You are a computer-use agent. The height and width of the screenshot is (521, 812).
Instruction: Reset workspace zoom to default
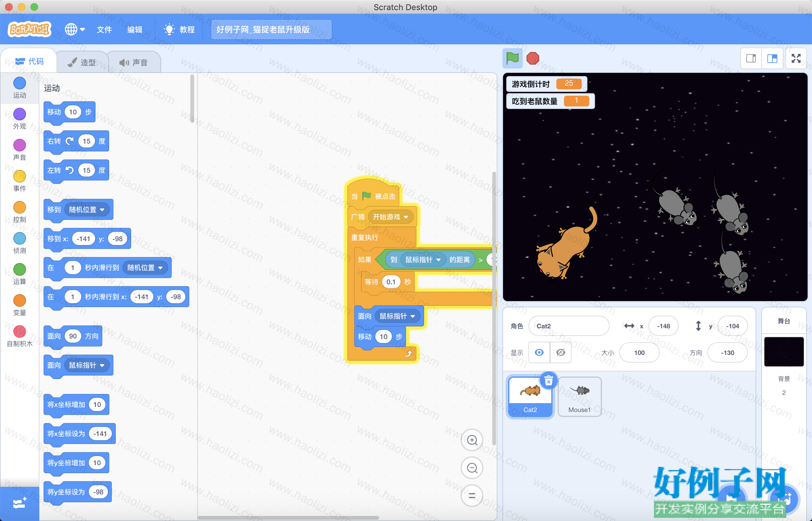click(x=472, y=496)
